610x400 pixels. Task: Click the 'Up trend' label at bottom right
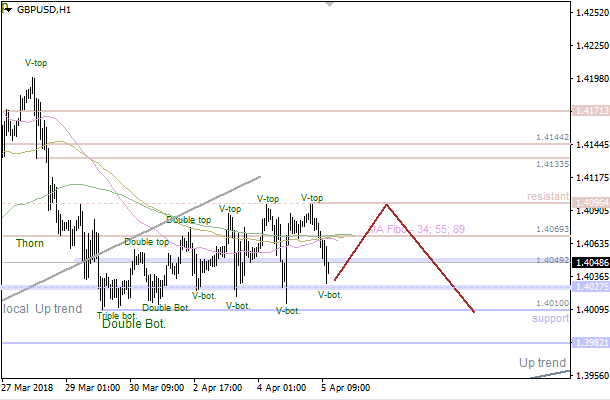[542, 362]
